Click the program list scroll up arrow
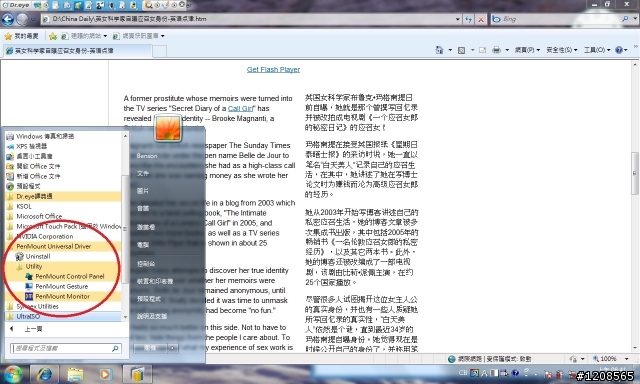This screenshot has width=640, height=384. click(125, 135)
